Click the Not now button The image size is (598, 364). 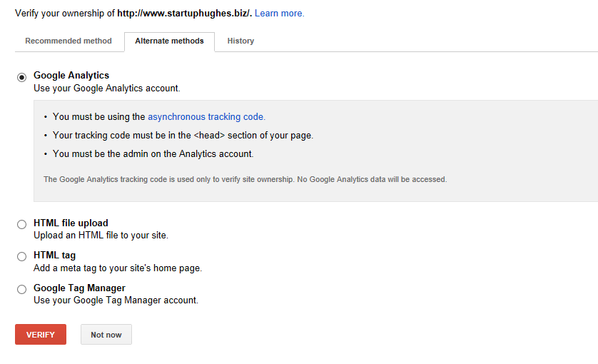click(106, 335)
